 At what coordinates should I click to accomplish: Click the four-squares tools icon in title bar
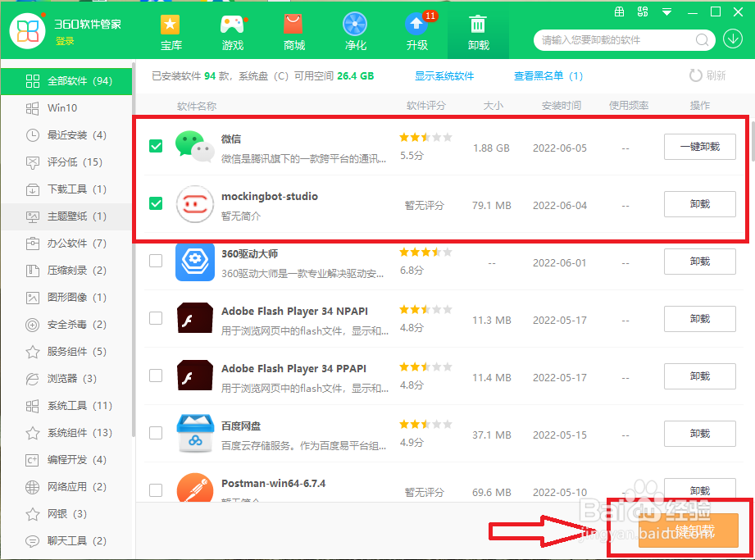tap(643, 12)
